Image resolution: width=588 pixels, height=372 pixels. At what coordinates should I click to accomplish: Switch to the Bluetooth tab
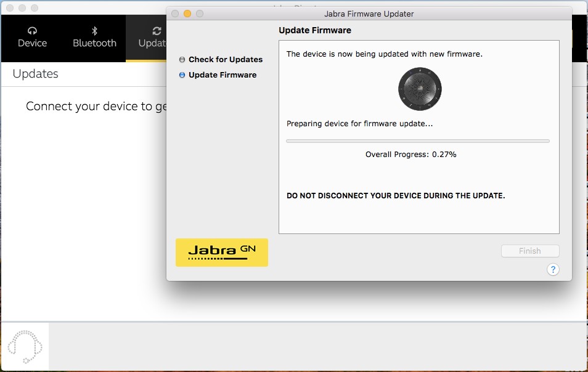coord(94,38)
